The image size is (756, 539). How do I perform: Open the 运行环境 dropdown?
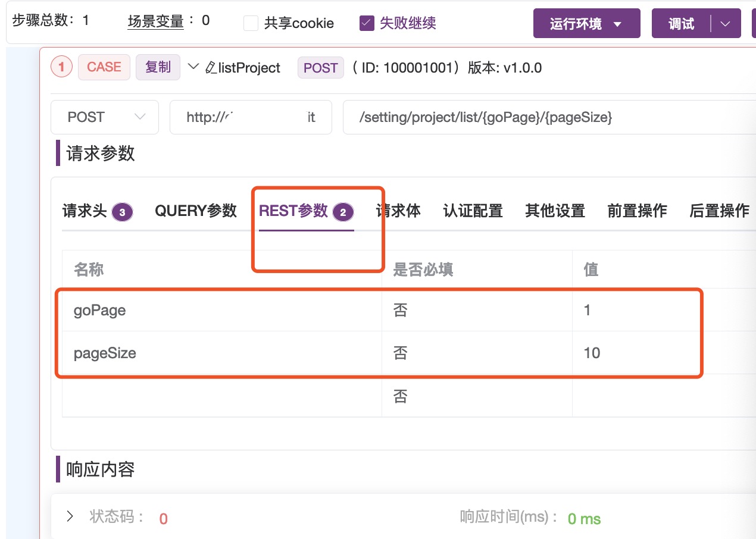pyautogui.click(x=586, y=23)
